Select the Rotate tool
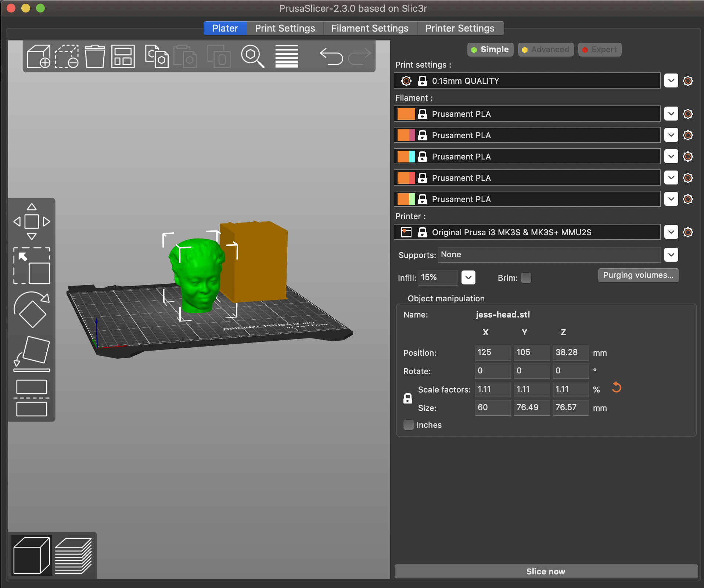 [32, 309]
